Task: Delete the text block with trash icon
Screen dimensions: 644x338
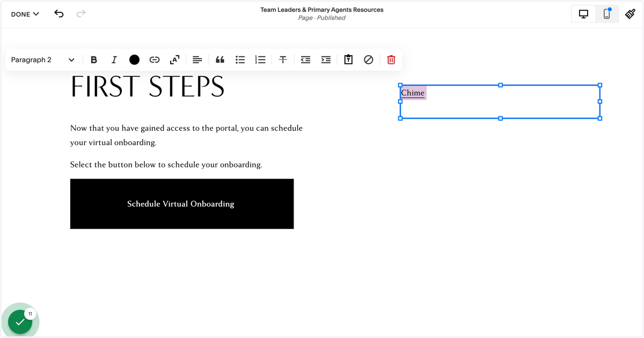Action: [x=391, y=60]
